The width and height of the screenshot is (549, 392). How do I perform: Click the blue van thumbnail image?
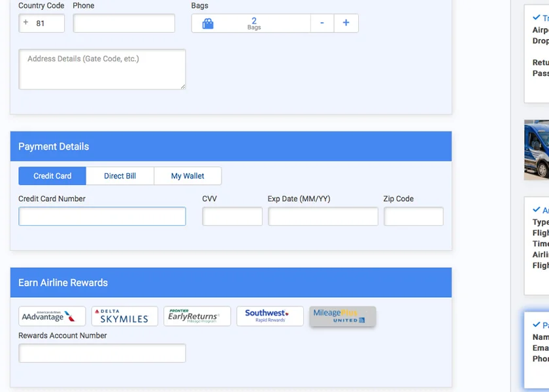point(537,150)
